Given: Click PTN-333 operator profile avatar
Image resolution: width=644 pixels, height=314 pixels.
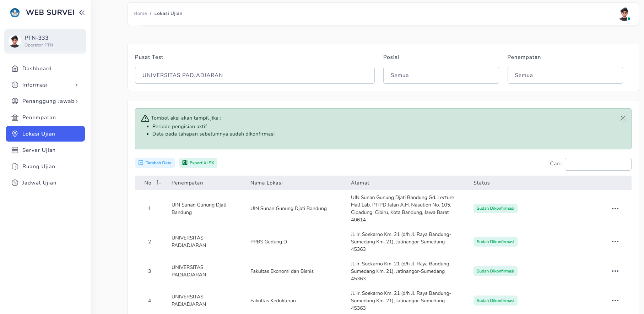Looking at the screenshot, I should point(15,41).
